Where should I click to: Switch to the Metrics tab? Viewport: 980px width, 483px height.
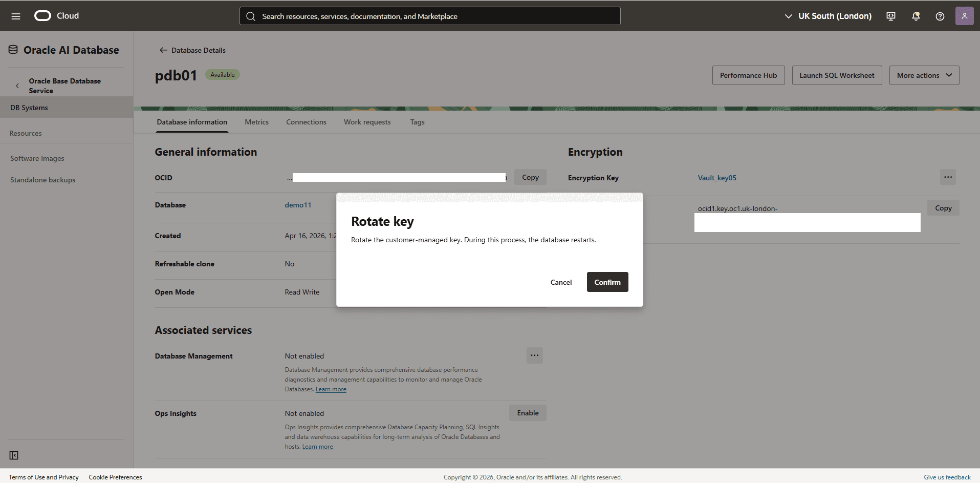(x=256, y=122)
